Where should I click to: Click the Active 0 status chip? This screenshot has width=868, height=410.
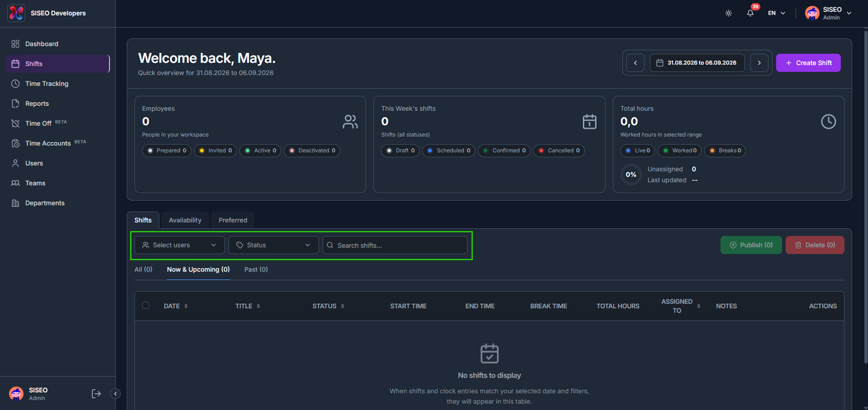click(x=260, y=151)
